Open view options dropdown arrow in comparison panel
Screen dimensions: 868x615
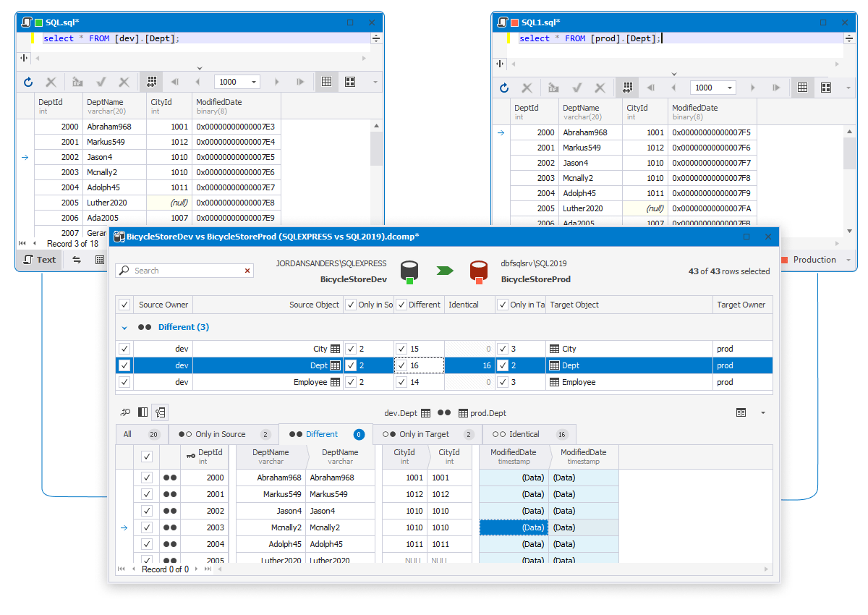click(762, 413)
